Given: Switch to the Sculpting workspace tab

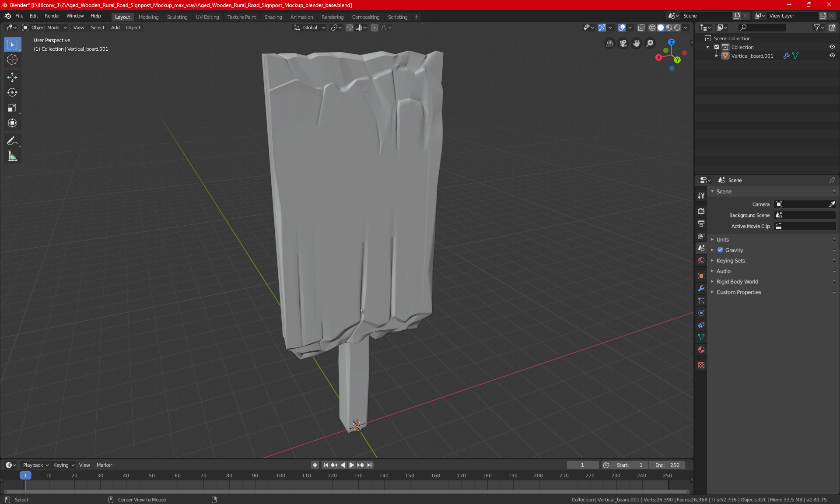Looking at the screenshot, I should click(177, 17).
